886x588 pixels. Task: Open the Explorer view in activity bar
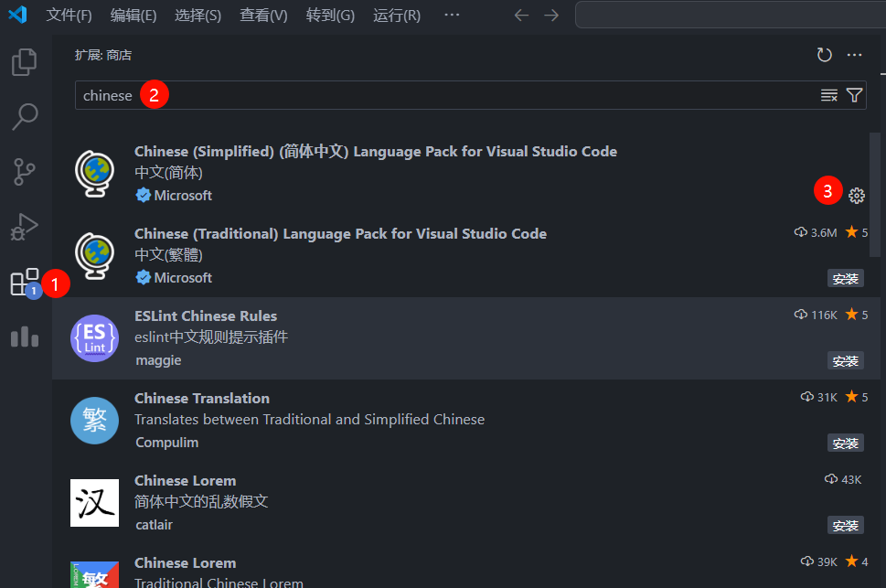click(x=25, y=62)
